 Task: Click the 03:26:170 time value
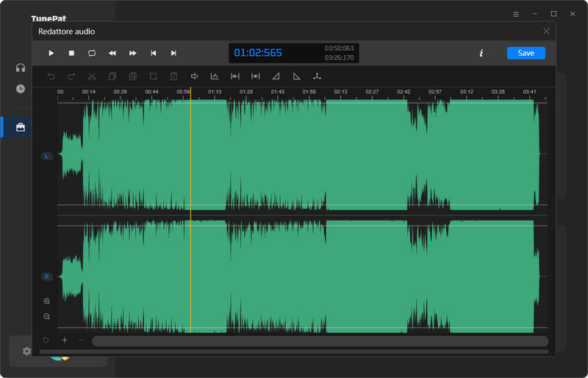(339, 58)
